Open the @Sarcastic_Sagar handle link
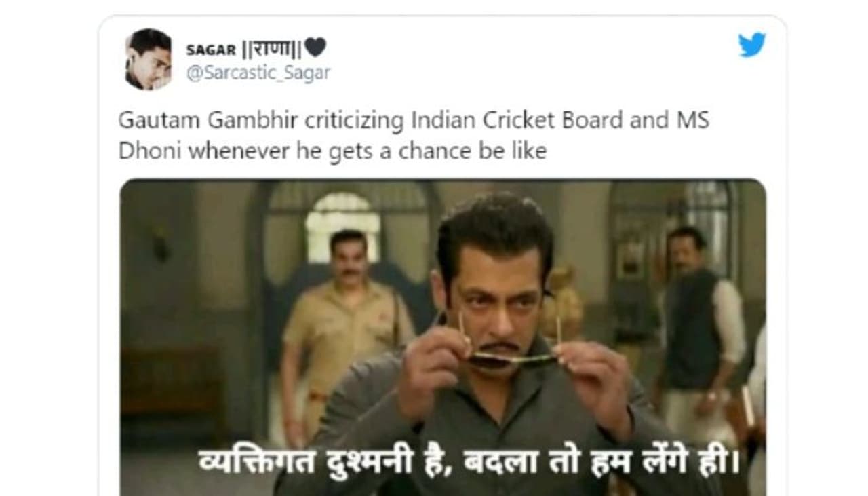 click(258, 73)
